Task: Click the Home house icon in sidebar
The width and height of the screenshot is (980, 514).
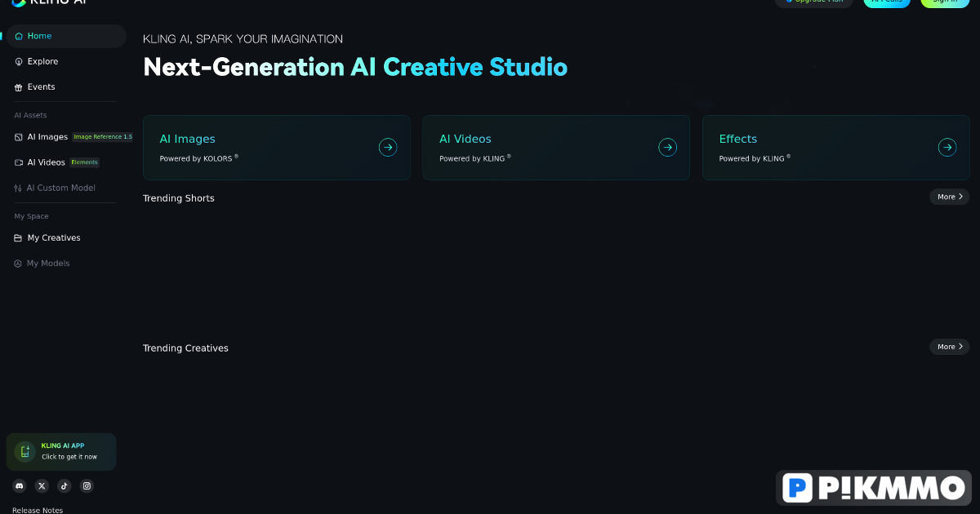Action: point(19,36)
